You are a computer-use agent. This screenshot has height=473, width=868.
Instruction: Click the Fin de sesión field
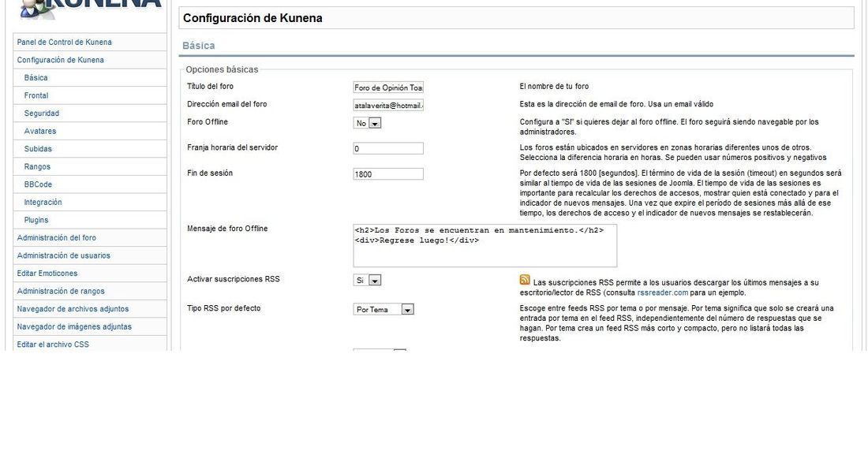point(388,173)
